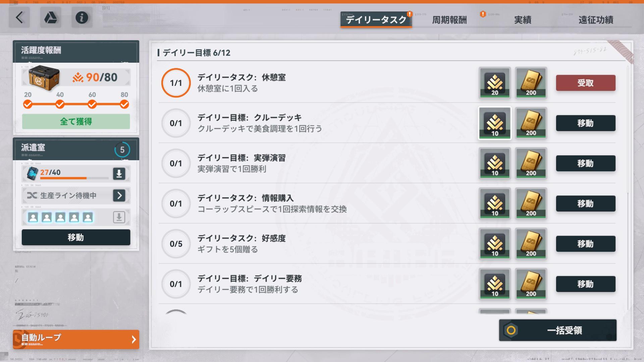Open the triangle home icon
Screen dimensions: 644x362
(51, 17)
